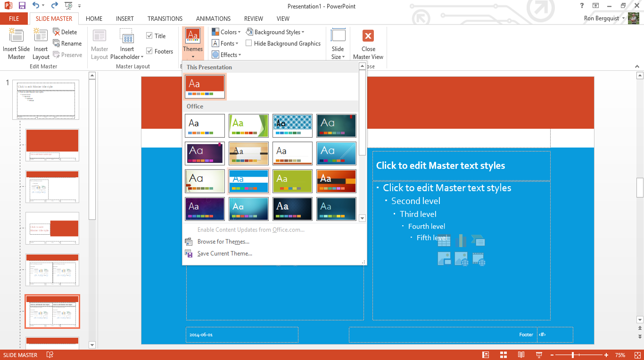Click the Close Master View icon
The height and width of the screenshot is (360, 644).
click(x=368, y=37)
